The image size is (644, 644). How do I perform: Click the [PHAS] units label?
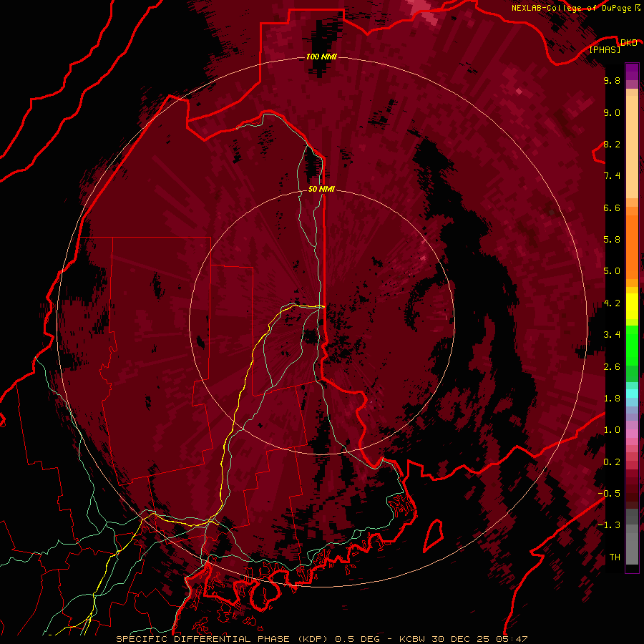pyautogui.click(x=605, y=50)
